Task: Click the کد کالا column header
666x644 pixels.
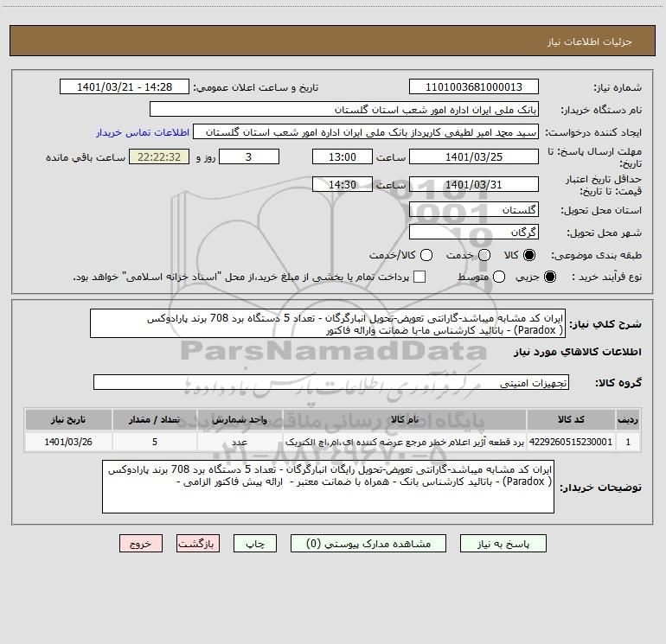Action: coord(571,420)
